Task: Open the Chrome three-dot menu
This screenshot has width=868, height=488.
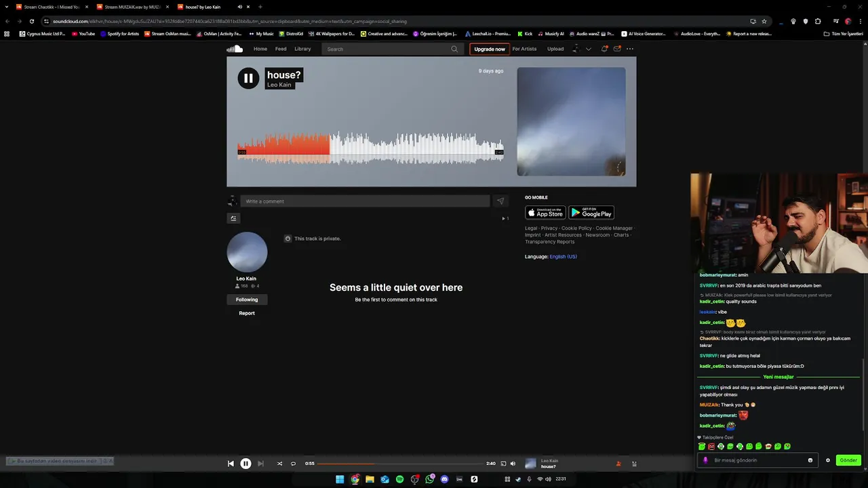Action: tap(860, 21)
